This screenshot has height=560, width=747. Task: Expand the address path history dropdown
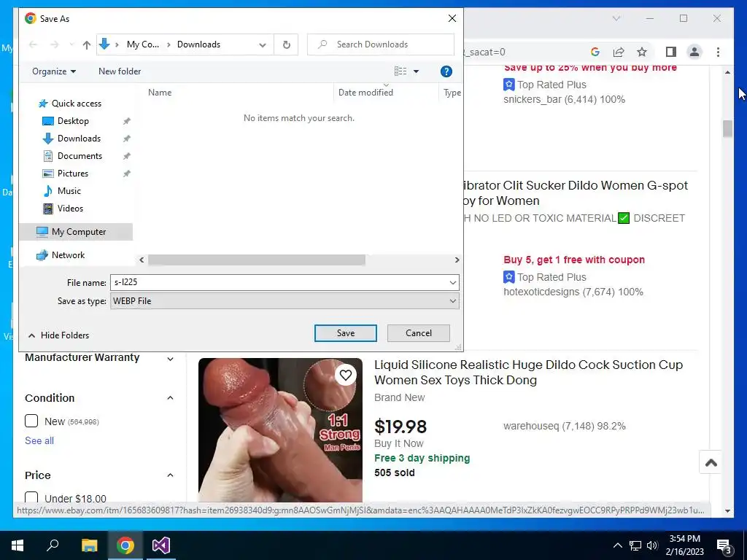[263, 44]
